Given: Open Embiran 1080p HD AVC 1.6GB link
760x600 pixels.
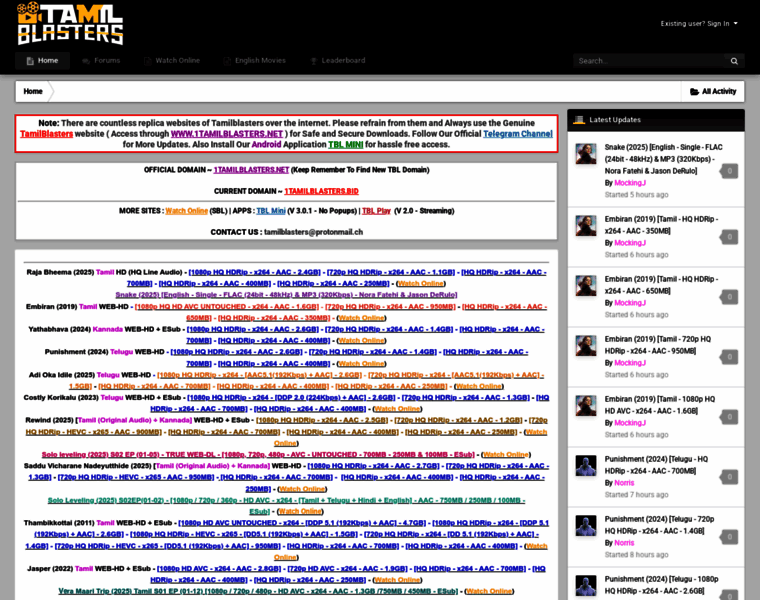Looking at the screenshot, I should (227, 307).
